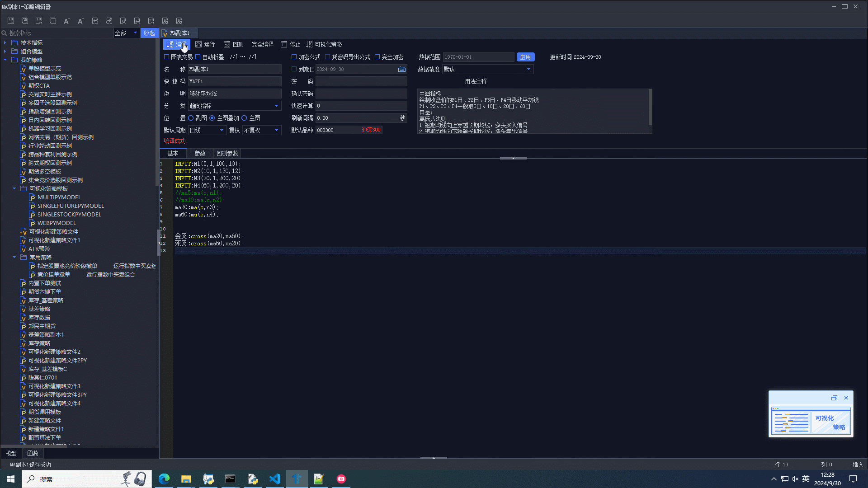The image size is (868, 488).
Task: Restore the 可视化策略 floating popup
Action: (834, 398)
